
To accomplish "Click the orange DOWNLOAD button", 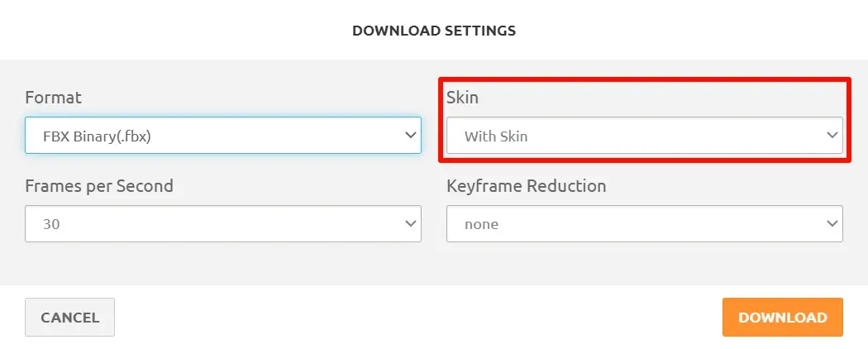I will [x=782, y=318].
